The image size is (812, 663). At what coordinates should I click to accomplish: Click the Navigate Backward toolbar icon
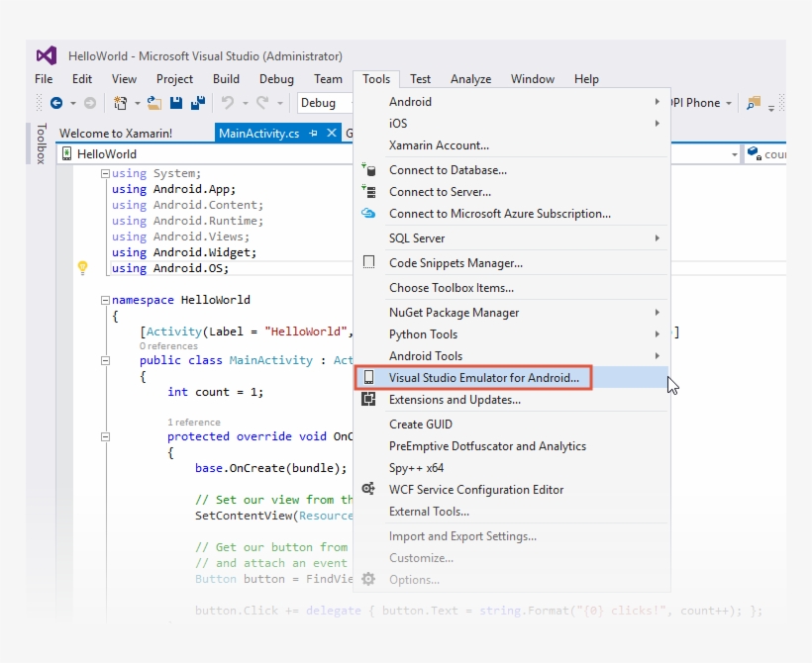coord(58,102)
